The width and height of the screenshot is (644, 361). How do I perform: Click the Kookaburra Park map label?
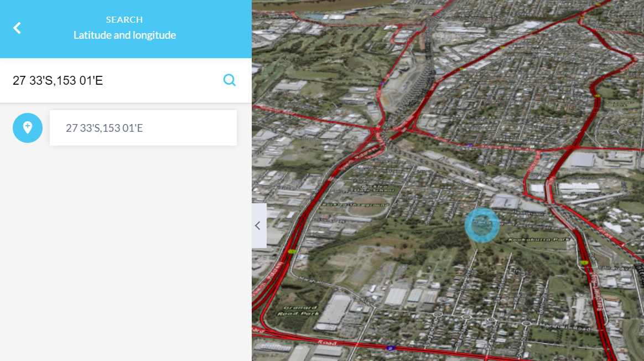point(546,239)
